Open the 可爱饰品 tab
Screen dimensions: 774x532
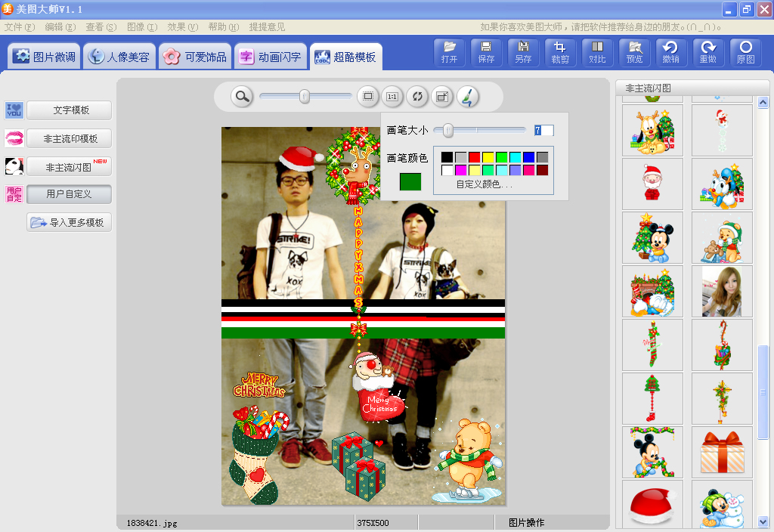coord(195,57)
